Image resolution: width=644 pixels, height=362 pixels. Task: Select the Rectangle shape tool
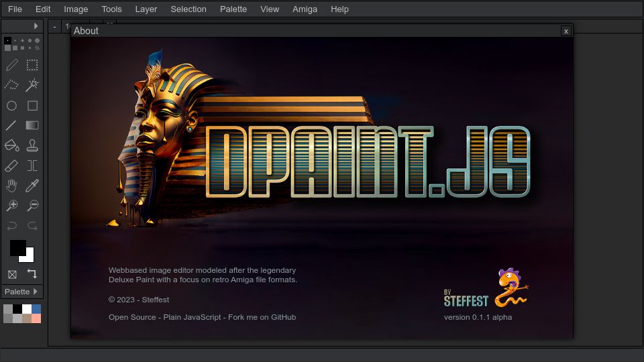click(x=32, y=105)
